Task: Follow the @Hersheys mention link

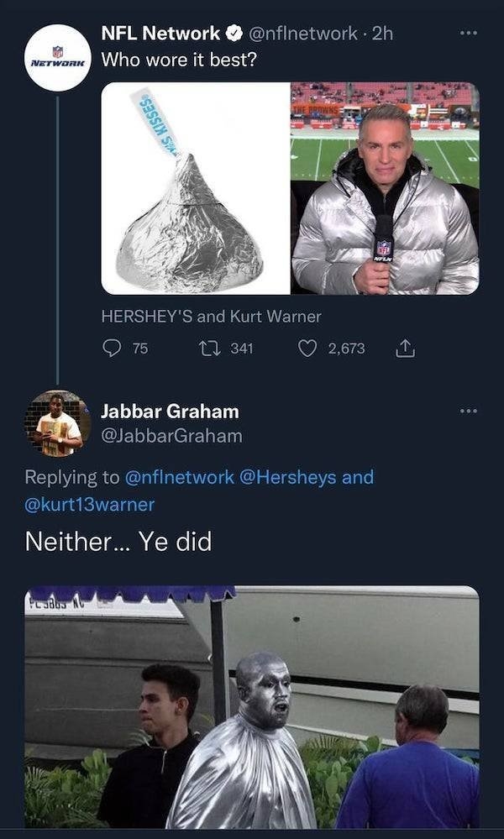Action: point(288,477)
